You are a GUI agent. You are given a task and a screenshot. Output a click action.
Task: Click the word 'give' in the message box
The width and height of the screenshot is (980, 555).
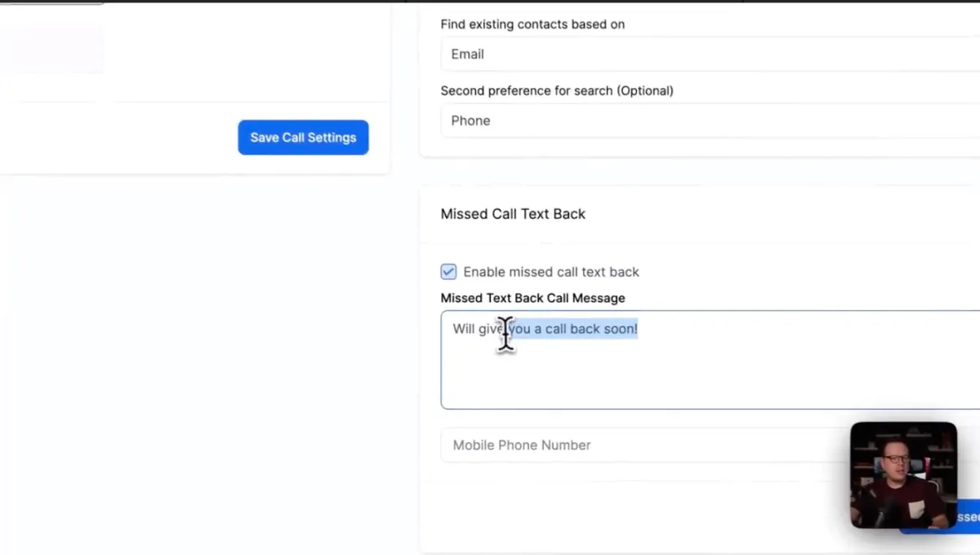pos(492,328)
